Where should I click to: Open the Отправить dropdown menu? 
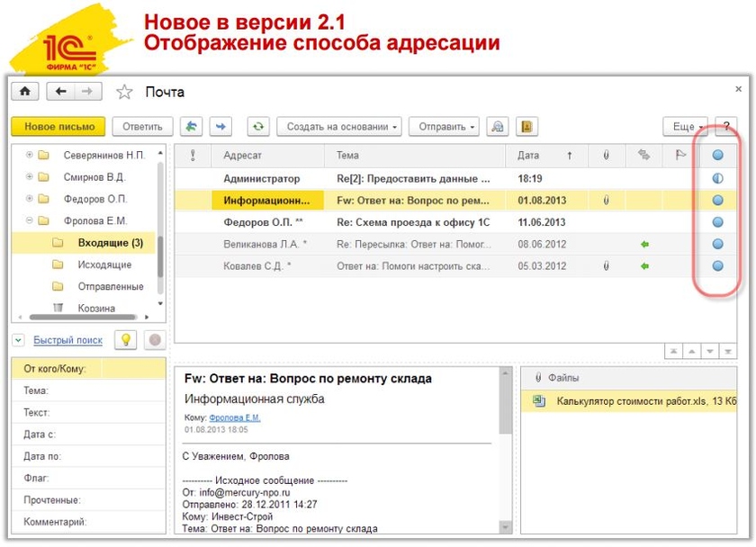444,127
